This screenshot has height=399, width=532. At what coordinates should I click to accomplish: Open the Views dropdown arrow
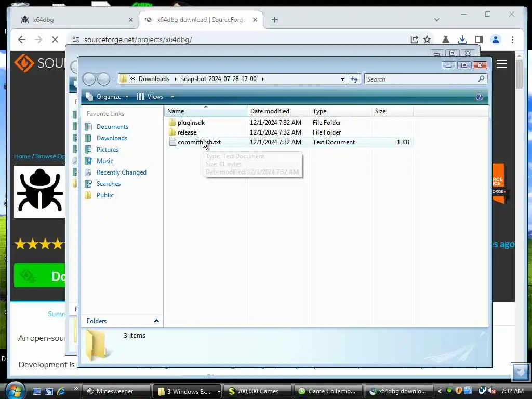coord(172,97)
